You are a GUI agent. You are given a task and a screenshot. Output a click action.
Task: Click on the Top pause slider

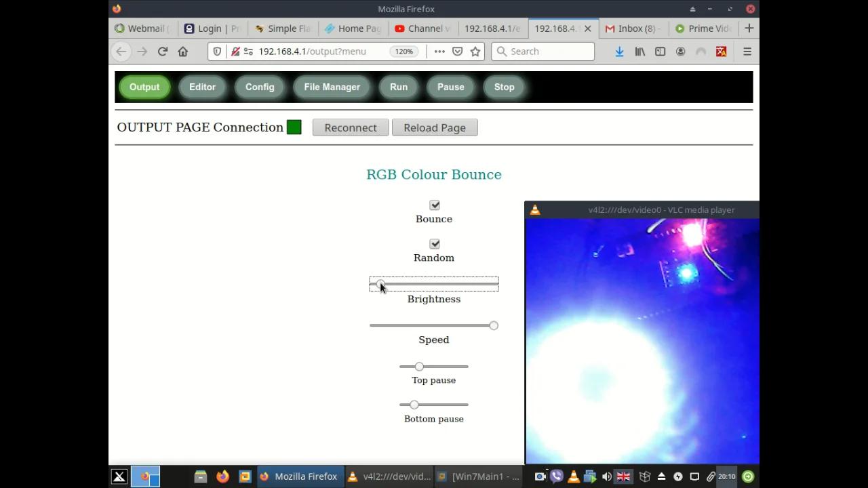tap(434, 367)
